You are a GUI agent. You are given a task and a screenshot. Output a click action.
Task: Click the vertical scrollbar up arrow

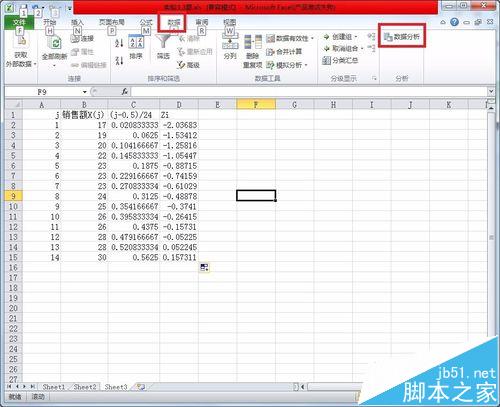click(x=491, y=108)
